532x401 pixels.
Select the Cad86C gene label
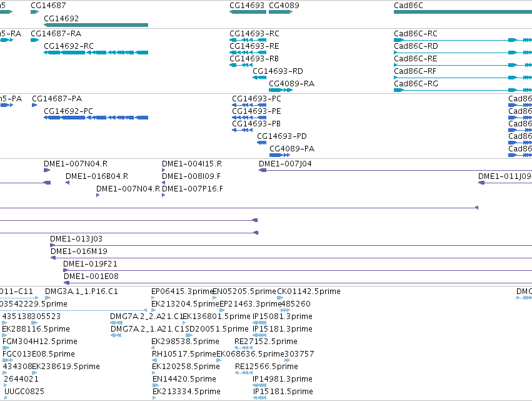coord(408,6)
